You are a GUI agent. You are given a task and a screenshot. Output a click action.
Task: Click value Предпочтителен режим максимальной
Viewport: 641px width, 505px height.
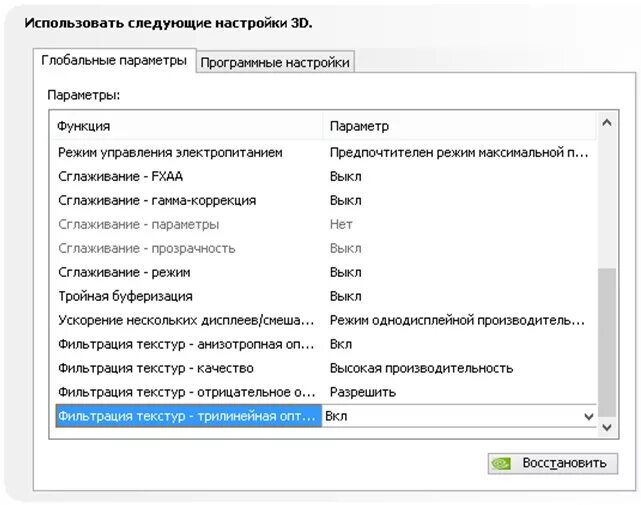(x=459, y=153)
